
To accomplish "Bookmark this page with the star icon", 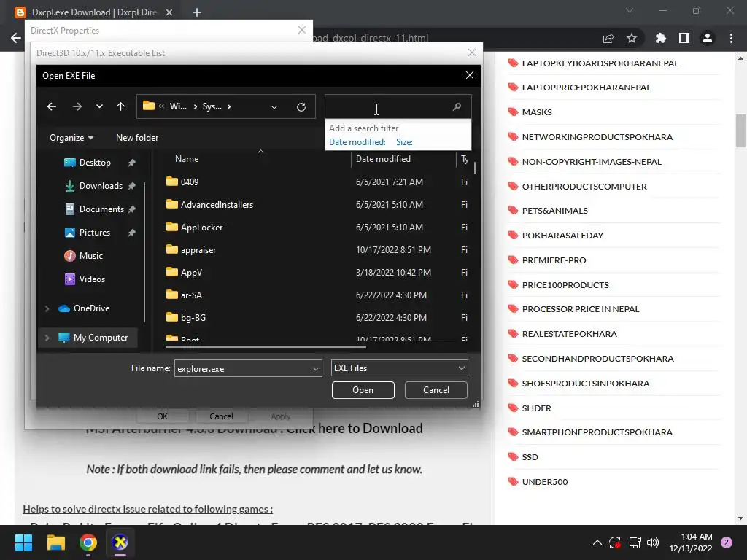I will coord(632,38).
